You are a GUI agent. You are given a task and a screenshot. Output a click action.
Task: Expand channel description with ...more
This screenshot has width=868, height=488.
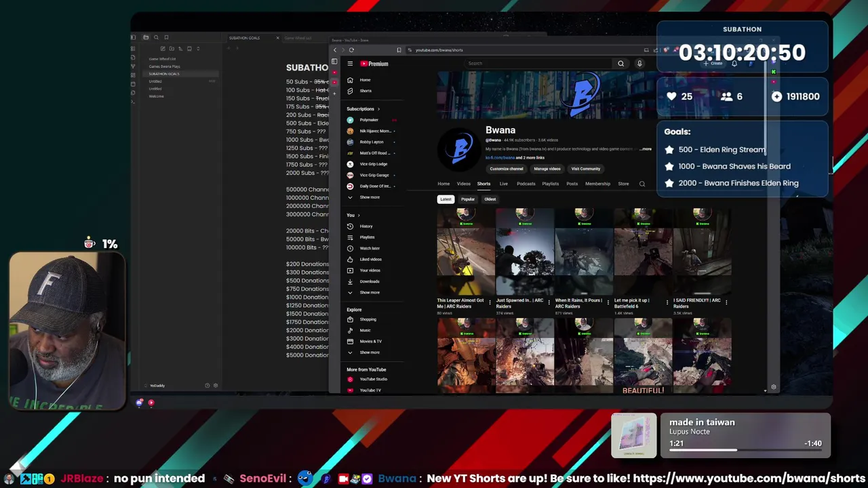pyautogui.click(x=645, y=149)
